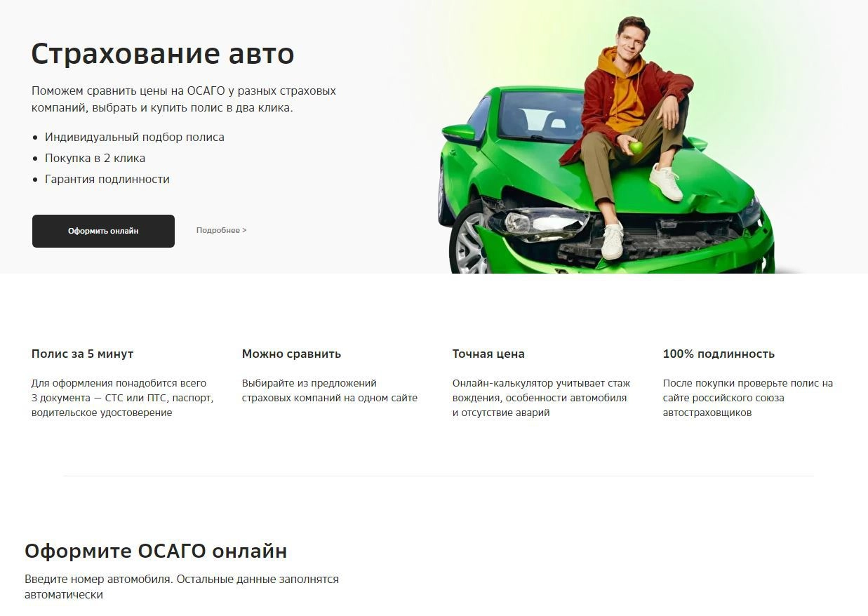Click the «Точная цена» heading
The image size is (868, 616).
(x=488, y=354)
